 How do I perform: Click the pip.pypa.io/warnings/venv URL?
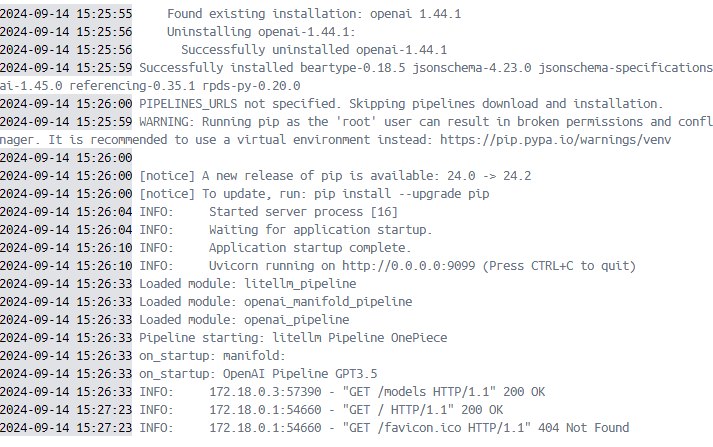tap(555, 140)
